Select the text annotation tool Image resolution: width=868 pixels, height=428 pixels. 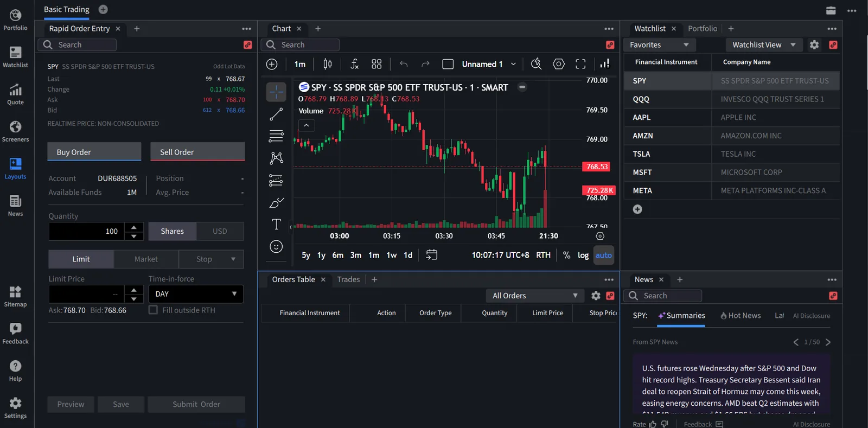pyautogui.click(x=276, y=224)
